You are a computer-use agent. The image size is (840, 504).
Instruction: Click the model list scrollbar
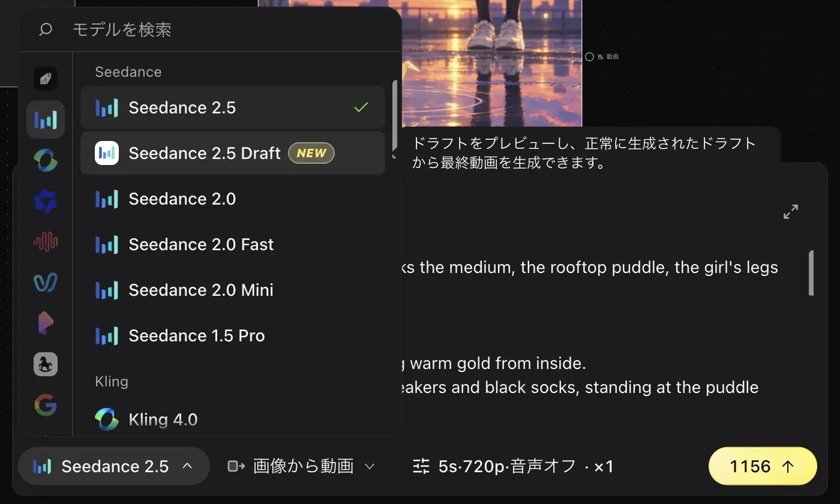pos(394,115)
